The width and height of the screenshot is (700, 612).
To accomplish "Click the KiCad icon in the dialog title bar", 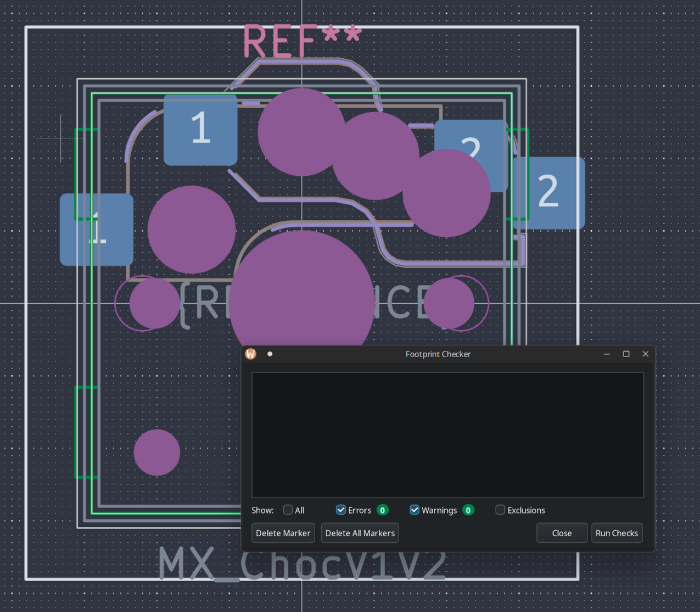I will click(251, 354).
